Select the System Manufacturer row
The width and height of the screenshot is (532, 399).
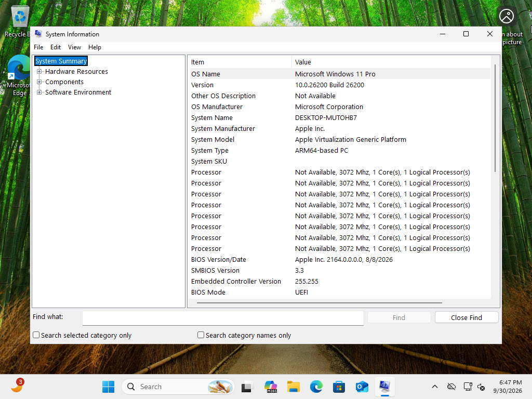(x=340, y=129)
